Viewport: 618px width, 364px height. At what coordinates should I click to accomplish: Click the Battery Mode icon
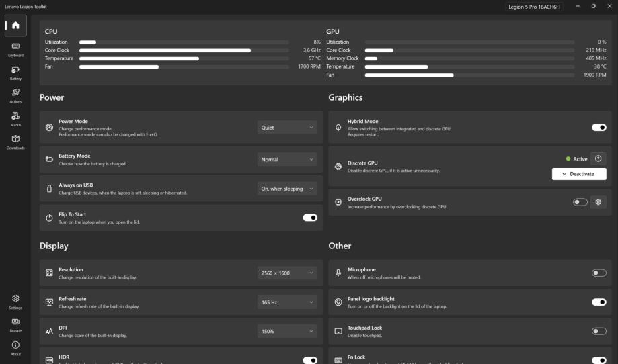click(x=49, y=159)
